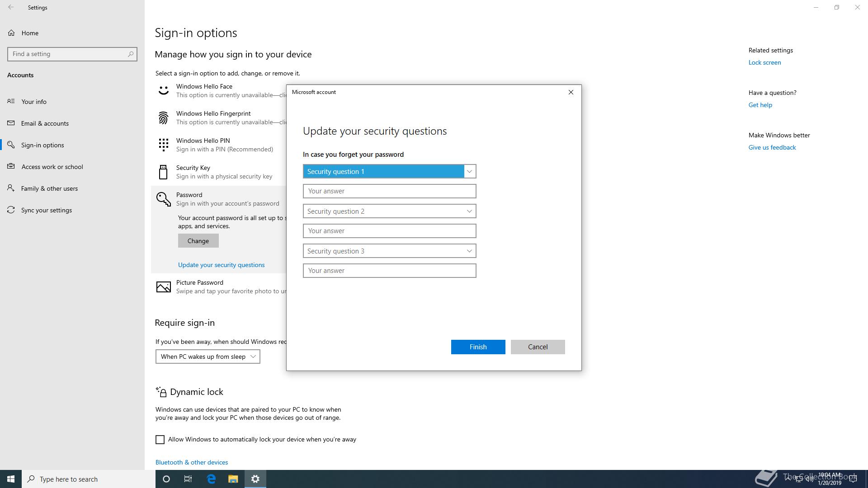
Task: Enable automatic device lock checkbox
Action: [160, 440]
